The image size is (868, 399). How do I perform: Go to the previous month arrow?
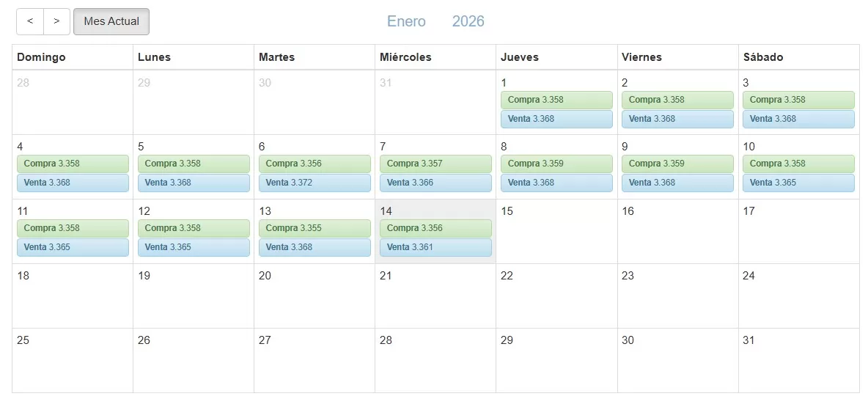30,21
